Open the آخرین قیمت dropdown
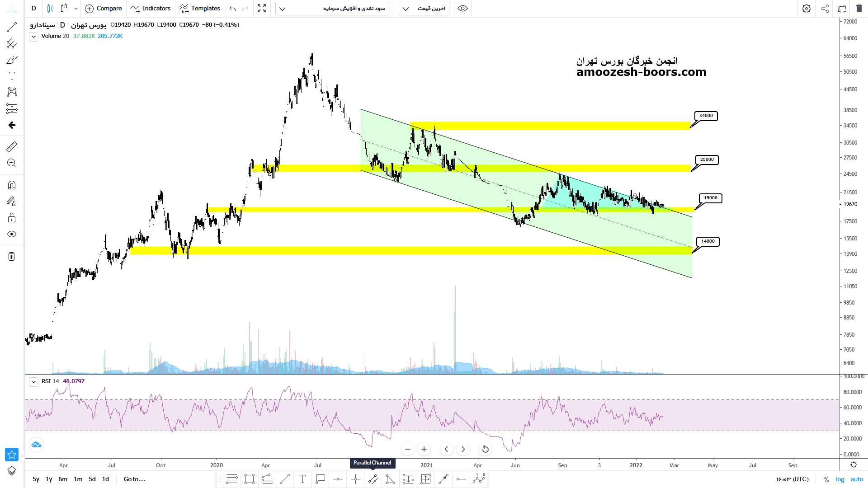Image resolution: width=868 pixels, height=488 pixels. [424, 9]
